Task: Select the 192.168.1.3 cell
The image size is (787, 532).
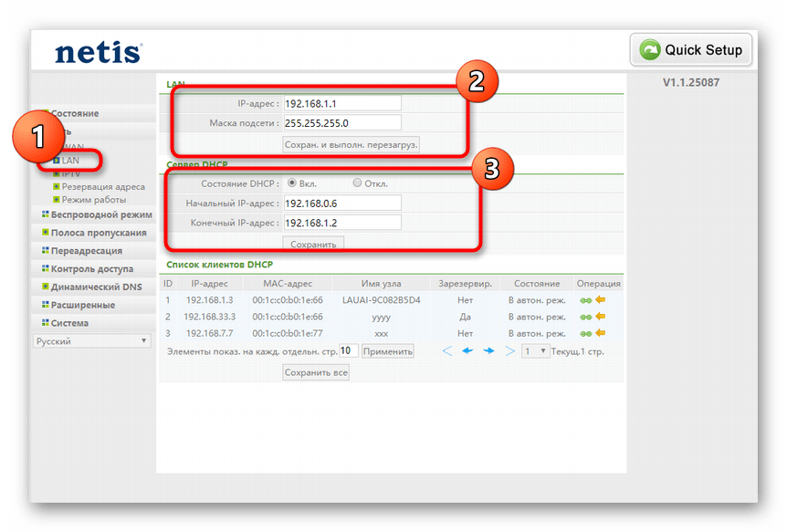Action: tap(209, 300)
